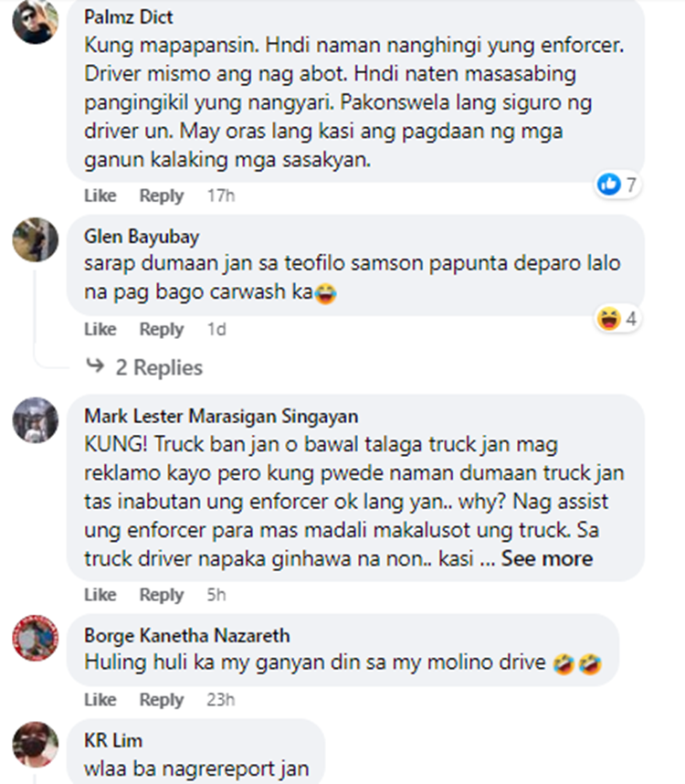Like Glen Bayubay's comment
Screen dimensions: 685x784
point(100,329)
